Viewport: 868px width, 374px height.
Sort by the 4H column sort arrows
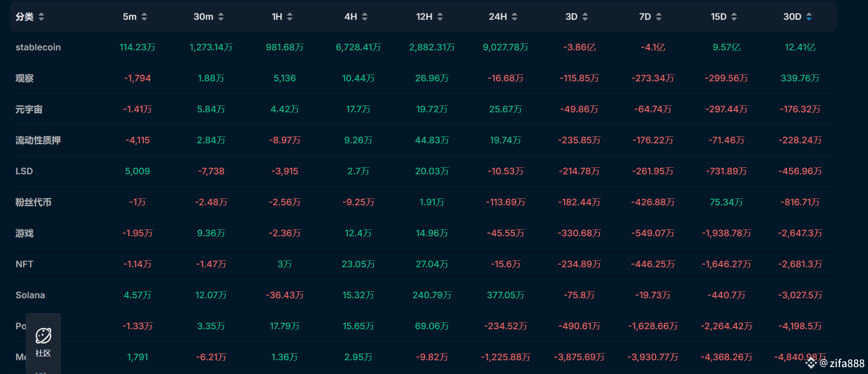[365, 17]
